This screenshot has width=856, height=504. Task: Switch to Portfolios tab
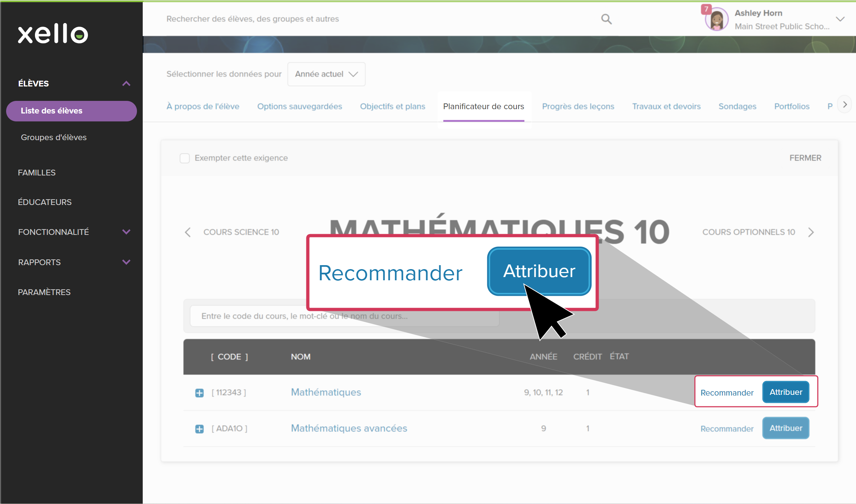click(x=791, y=107)
